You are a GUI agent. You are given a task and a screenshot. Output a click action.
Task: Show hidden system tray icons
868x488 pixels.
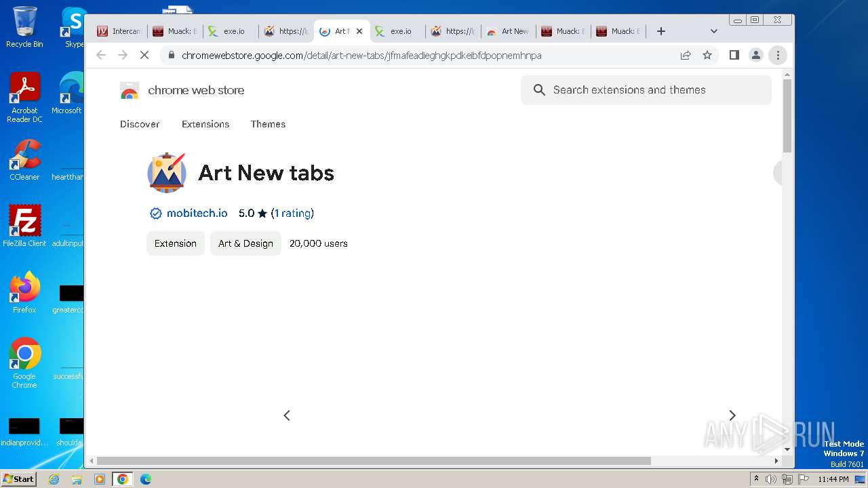click(756, 479)
